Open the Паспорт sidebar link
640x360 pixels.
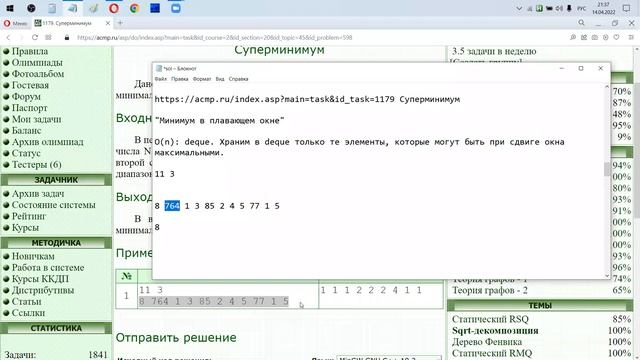click(29, 108)
